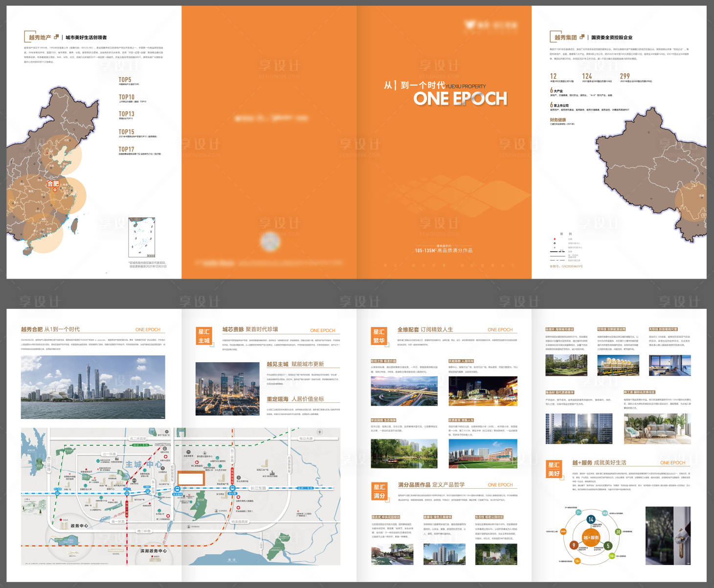Viewport: 714px width, 588px height.
Task: Open the yellow rooftop equipment photo
Action: tap(618, 365)
